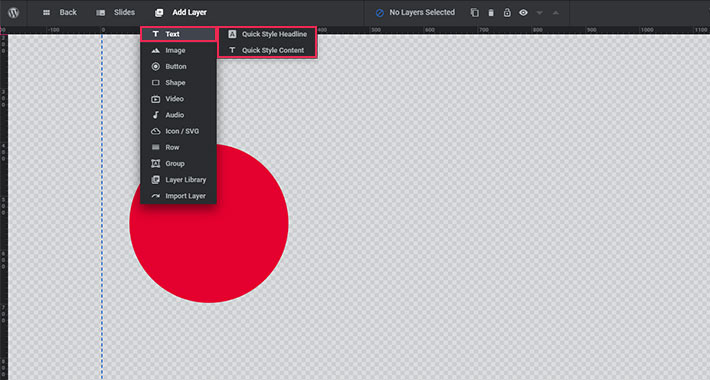710x380 pixels.
Task: Choose Quick Style Content option
Action: 267,50
